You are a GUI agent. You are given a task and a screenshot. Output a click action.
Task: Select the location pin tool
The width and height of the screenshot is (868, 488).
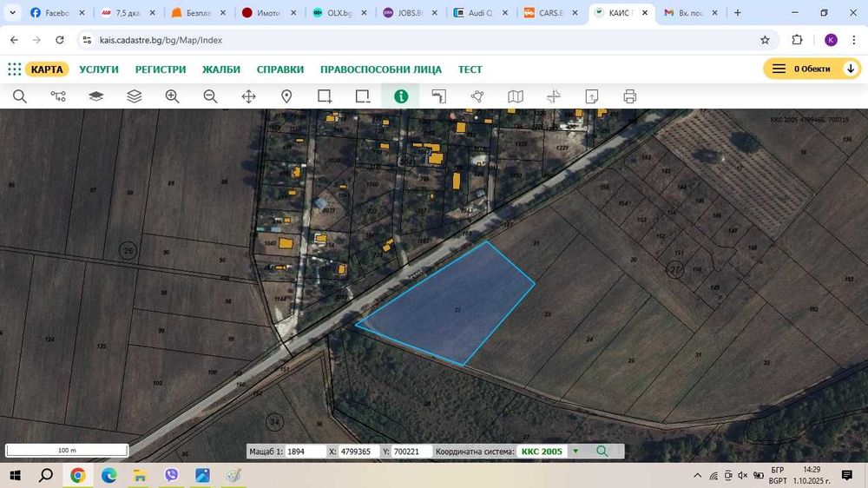pyautogui.click(x=286, y=96)
